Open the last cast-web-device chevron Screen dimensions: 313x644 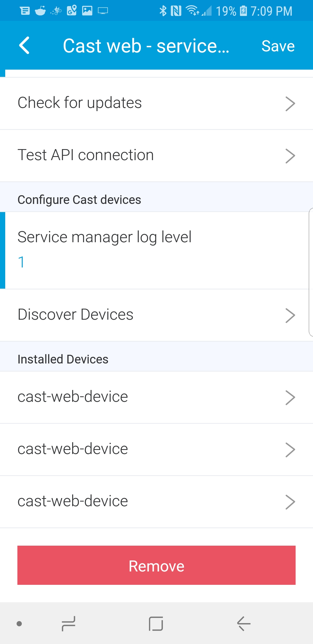click(290, 502)
